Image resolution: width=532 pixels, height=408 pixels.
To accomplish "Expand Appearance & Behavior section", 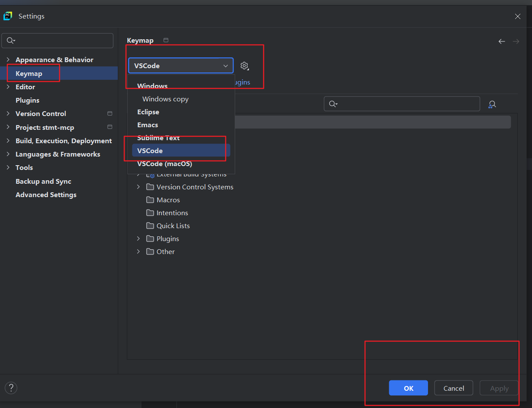I will [x=8, y=60].
